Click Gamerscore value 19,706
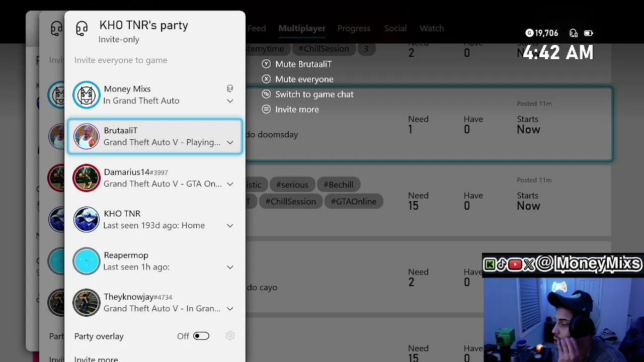 click(x=546, y=33)
